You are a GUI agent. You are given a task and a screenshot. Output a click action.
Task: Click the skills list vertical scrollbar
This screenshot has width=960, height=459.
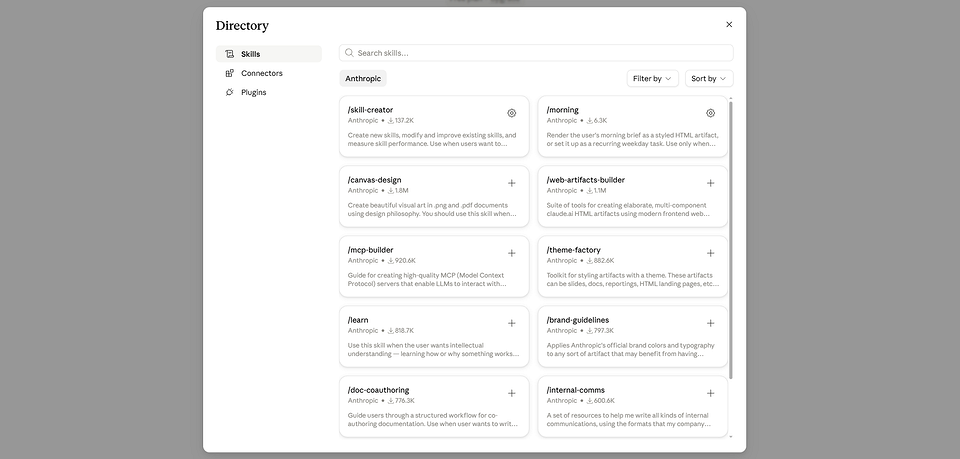coord(730,240)
